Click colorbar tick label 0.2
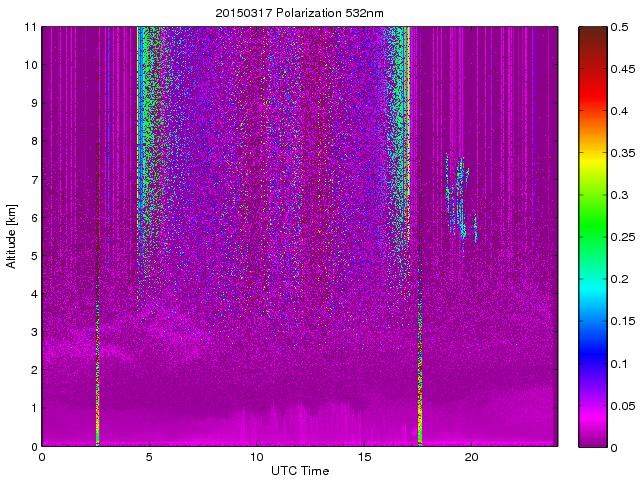Image resolution: width=640 pixels, height=480 pixels. 619,279
